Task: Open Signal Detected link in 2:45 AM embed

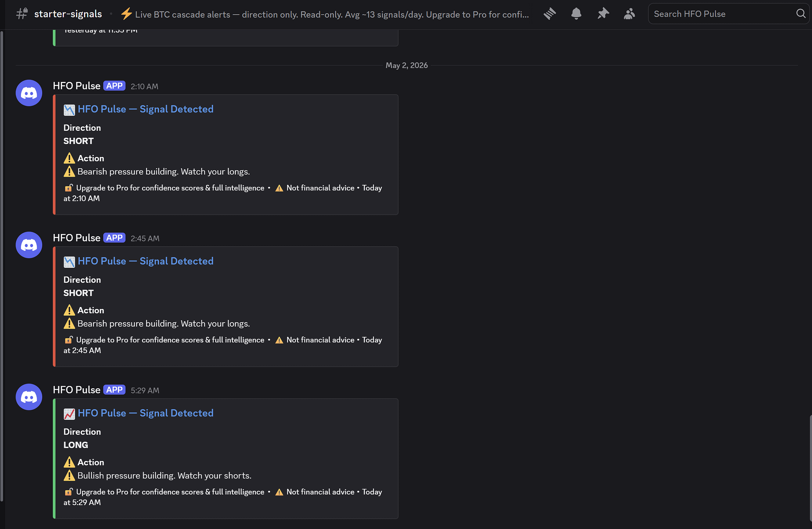Action: pos(145,261)
